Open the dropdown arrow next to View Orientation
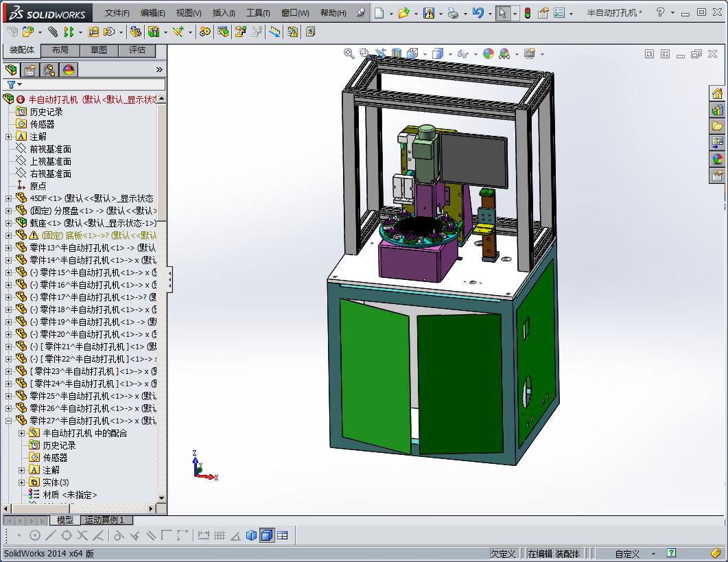This screenshot has height=562, width=728. (425, 54)
